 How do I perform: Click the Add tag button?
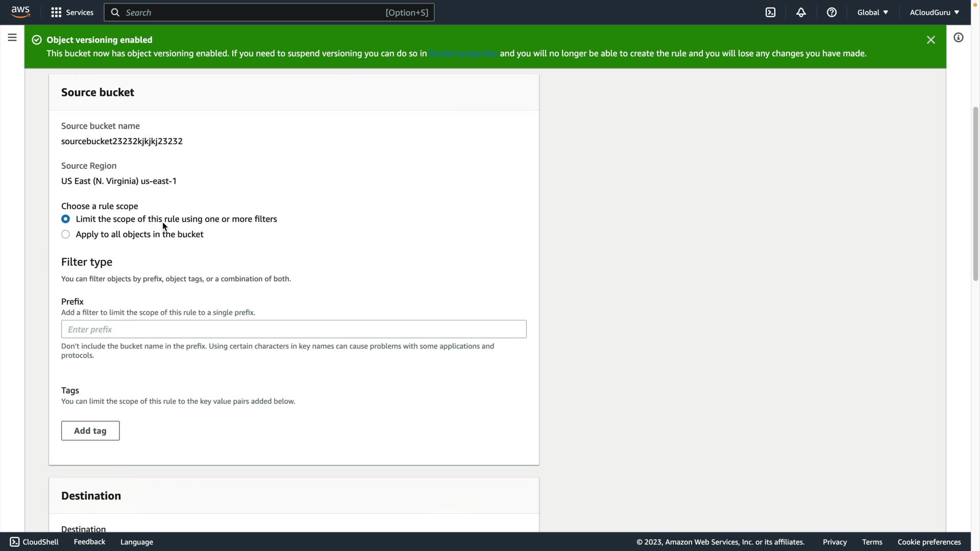90,431
